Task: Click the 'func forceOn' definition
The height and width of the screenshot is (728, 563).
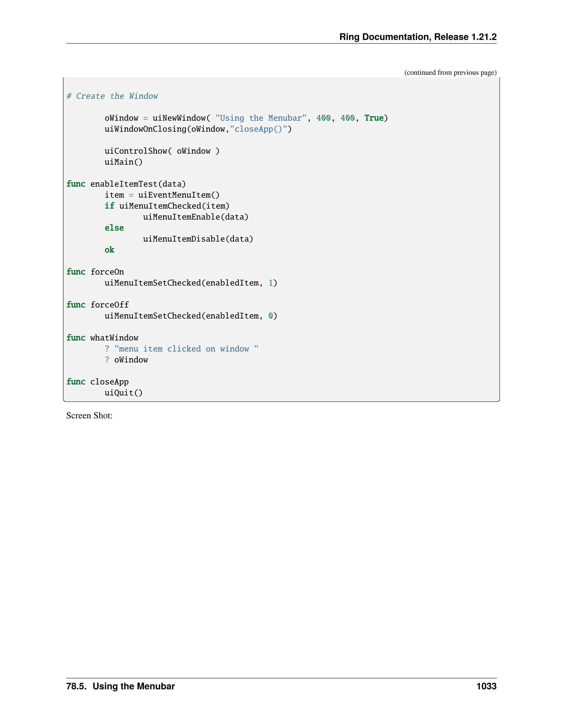Action: [x=95, y=272]
